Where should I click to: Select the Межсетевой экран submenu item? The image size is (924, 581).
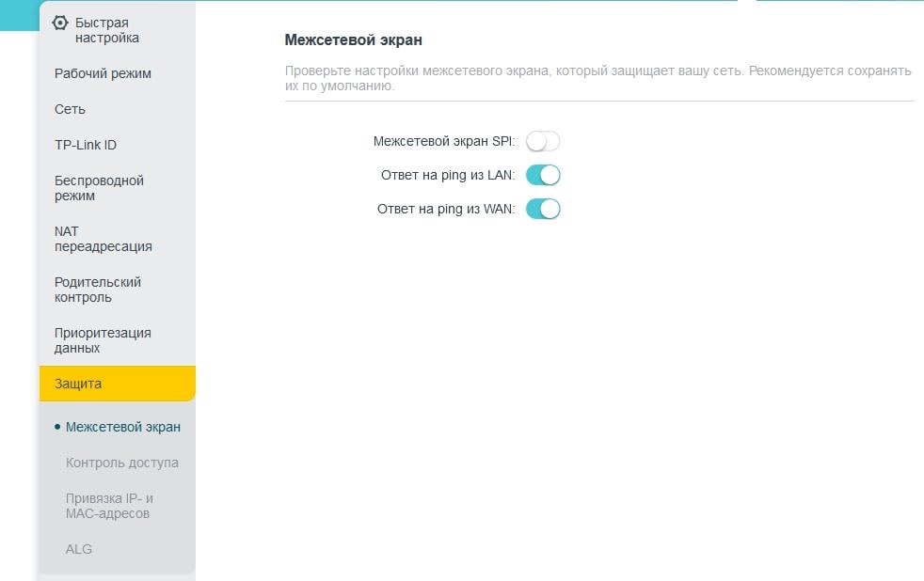click(x=123, y=427)
